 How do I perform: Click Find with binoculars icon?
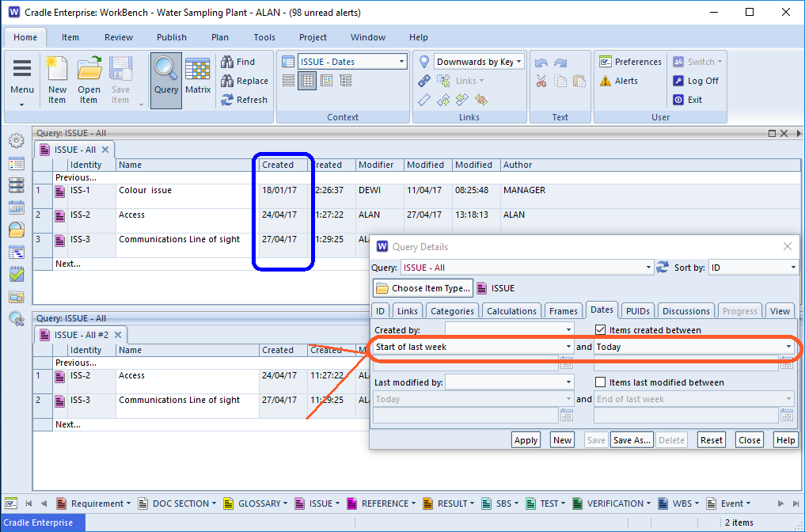click(x=237, y=62)
